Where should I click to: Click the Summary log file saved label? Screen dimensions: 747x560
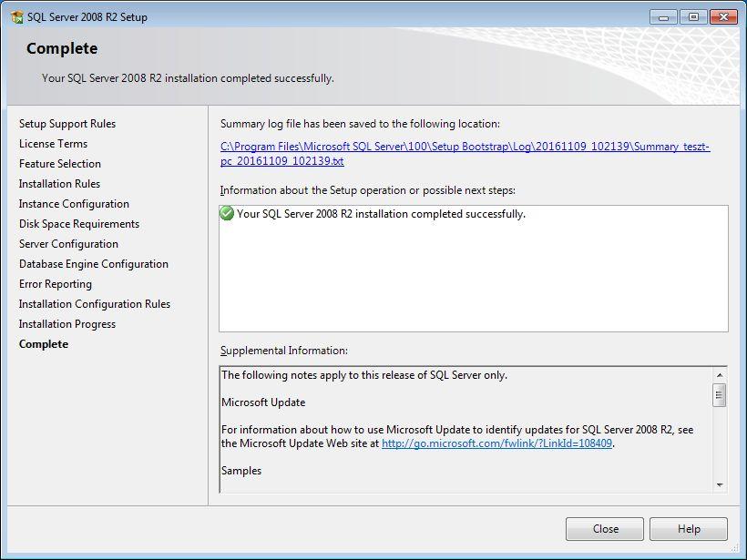(x=360, y=124)
